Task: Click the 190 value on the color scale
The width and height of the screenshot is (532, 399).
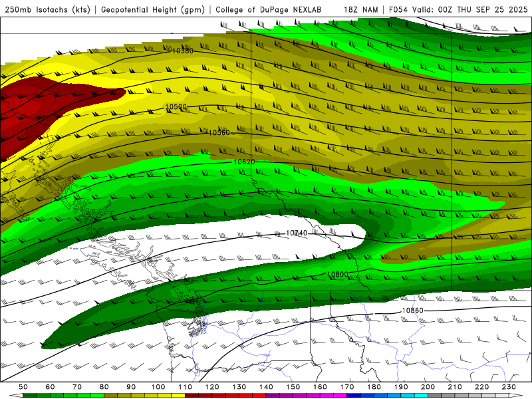Action: pyautogui.click(x=401, y=387)
